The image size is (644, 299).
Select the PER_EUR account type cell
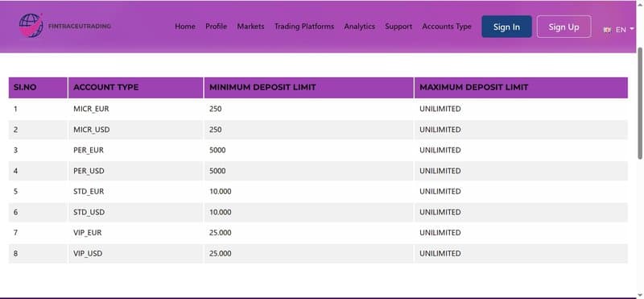[135, 150]
